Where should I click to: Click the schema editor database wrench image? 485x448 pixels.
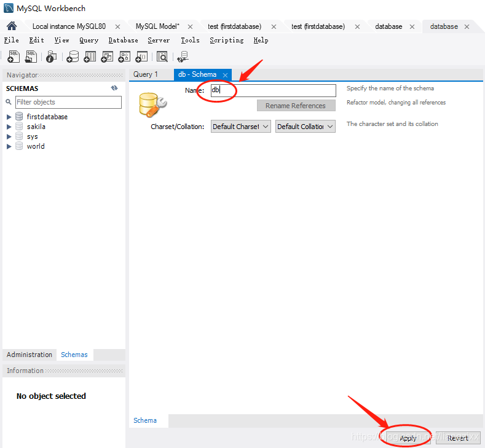pyautogui.click(x=153, y=105)
